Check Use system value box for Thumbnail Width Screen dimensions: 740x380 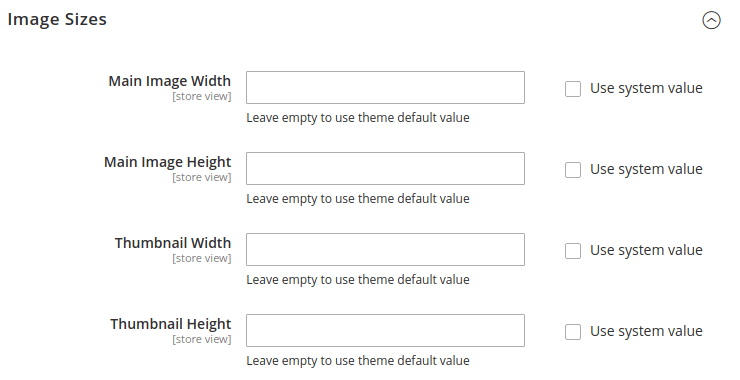573,251
